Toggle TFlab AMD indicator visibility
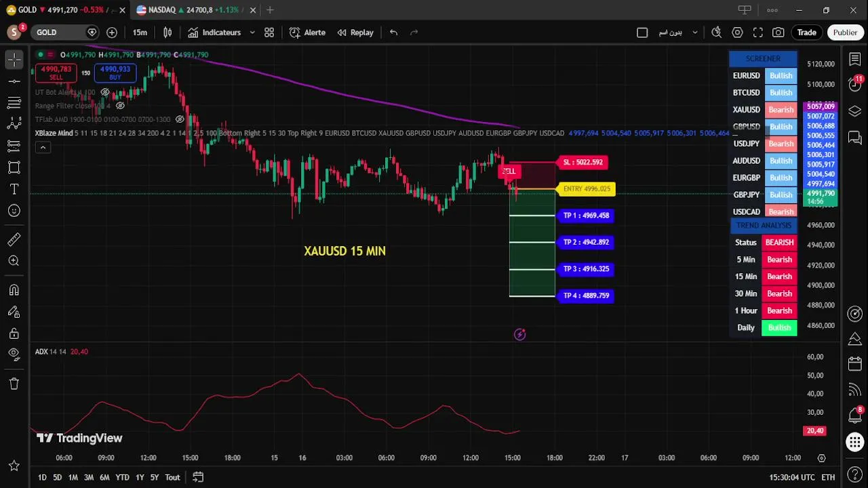 point(180,119)
